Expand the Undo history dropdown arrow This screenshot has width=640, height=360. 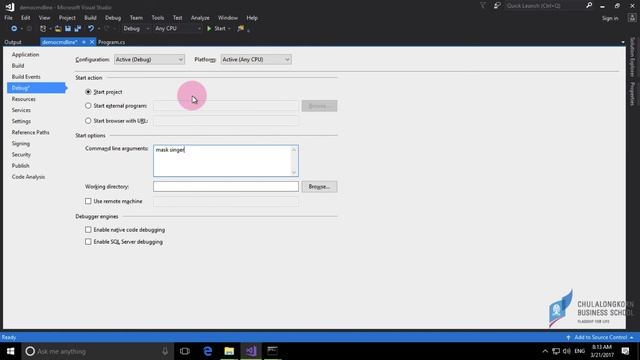98,29
